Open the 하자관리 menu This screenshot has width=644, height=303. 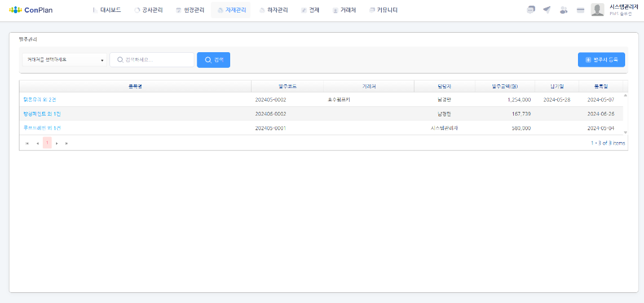tap(274, 10)
